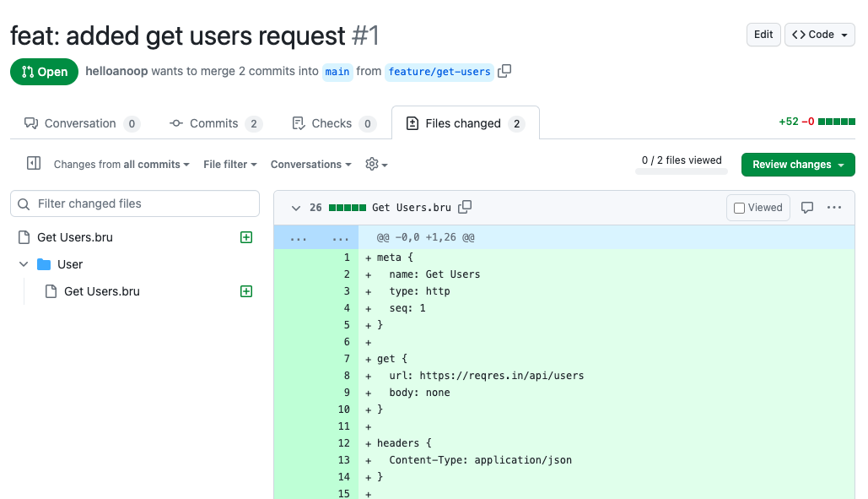Add a comment on the Get Users.bru file
This screenshot has height=499, width=868.
click(807, 207)
